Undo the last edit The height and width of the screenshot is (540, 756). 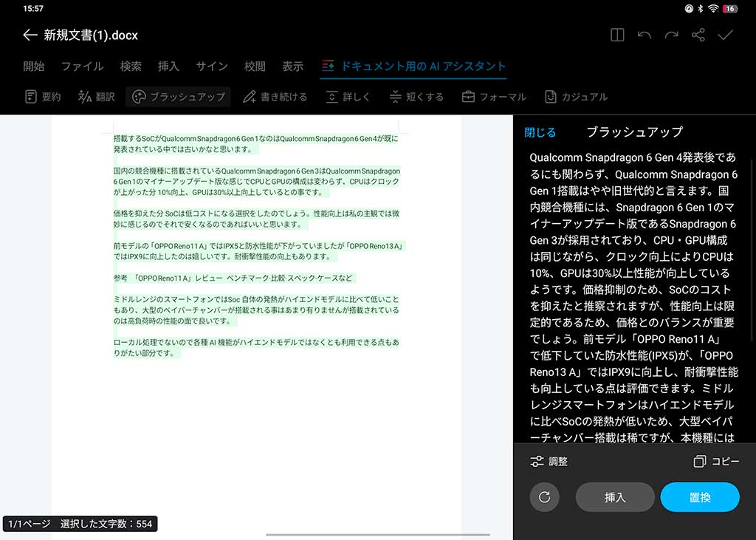[x=644, y=35]
